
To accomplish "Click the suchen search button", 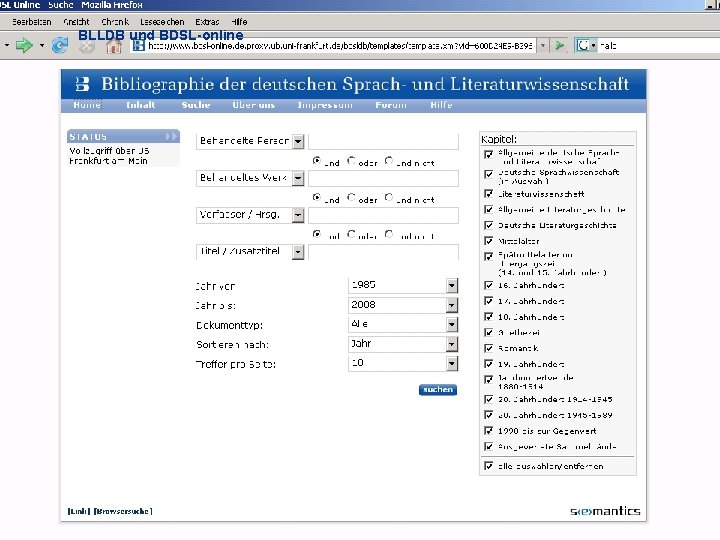I will (438, 389).
